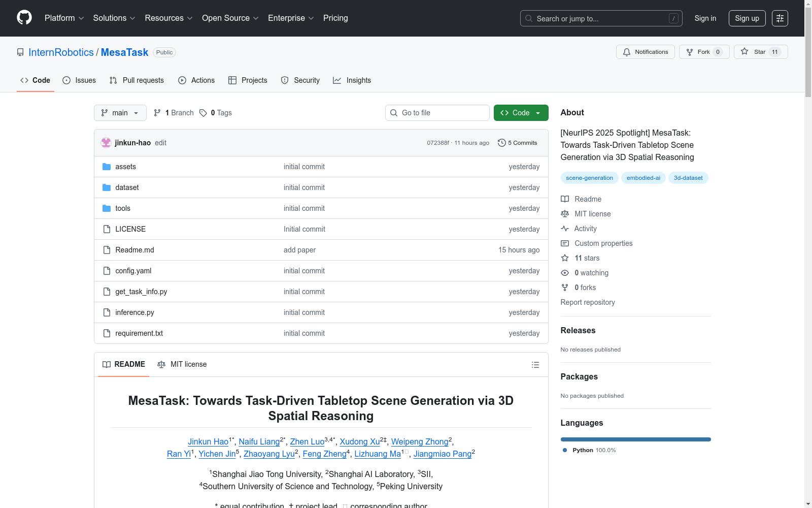The height and width of the screenshot is (508, 812).
Task: Open the InternRobotics organization link
Action: click(61, 52)
